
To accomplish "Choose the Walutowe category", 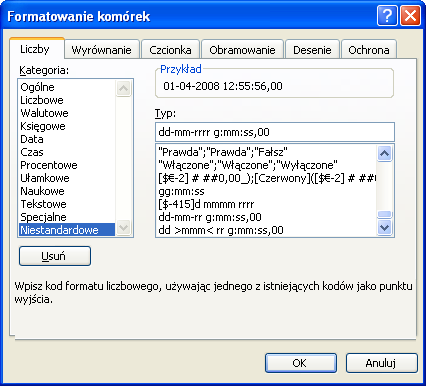I will [x=67, y=113].
